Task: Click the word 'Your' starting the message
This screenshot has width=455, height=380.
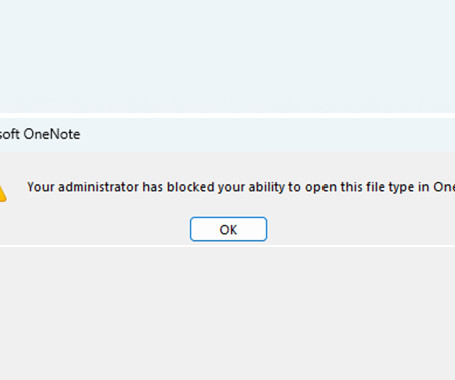Action: point(41,187)
